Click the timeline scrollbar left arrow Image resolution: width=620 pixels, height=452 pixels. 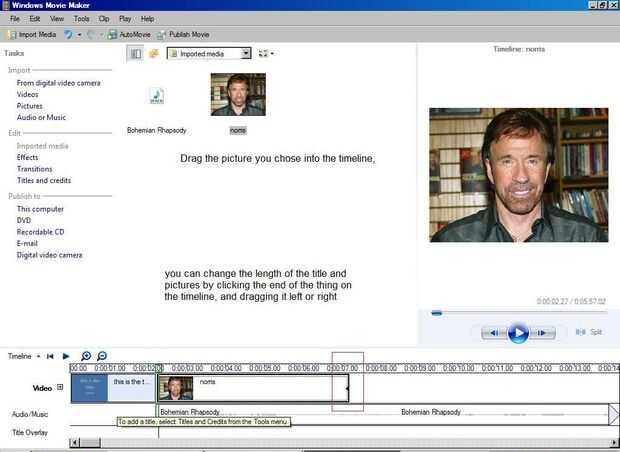tap(74, 442)
